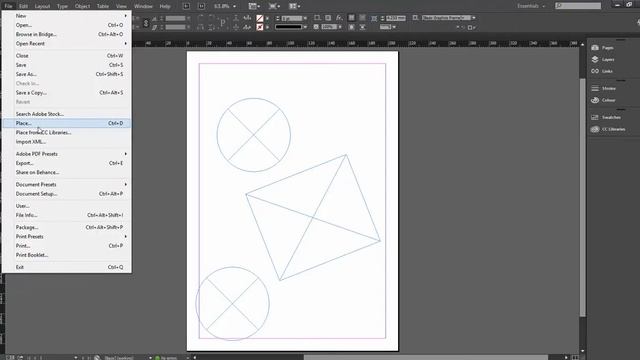The width and height of the screenshot is (640, 360).
Task: Click Close in the File menu
Action: 67,56
